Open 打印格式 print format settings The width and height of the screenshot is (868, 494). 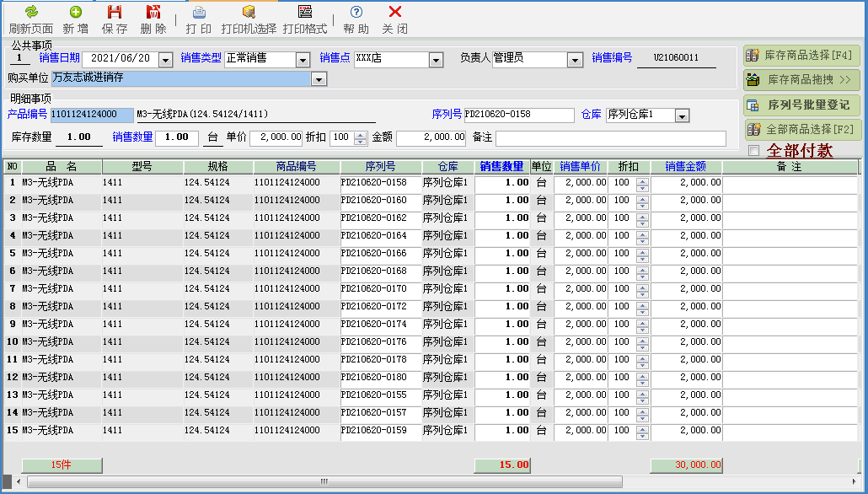(304, 13)
